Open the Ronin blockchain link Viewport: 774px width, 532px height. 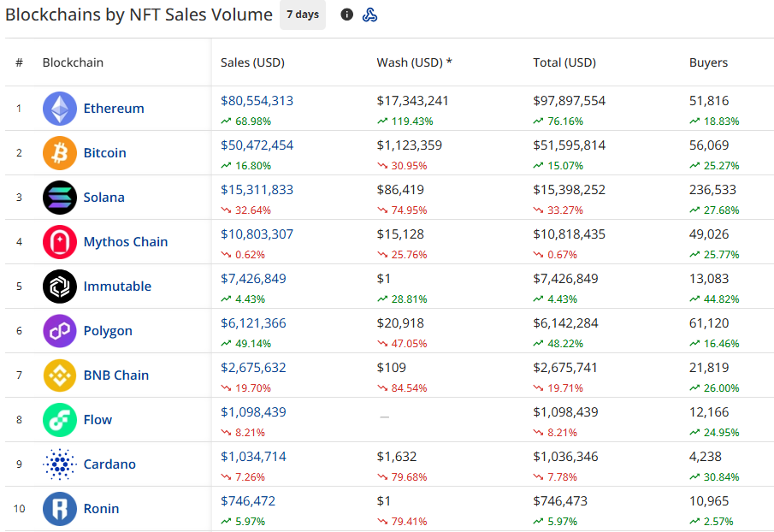pyautogui.click(x=101, y=508)
